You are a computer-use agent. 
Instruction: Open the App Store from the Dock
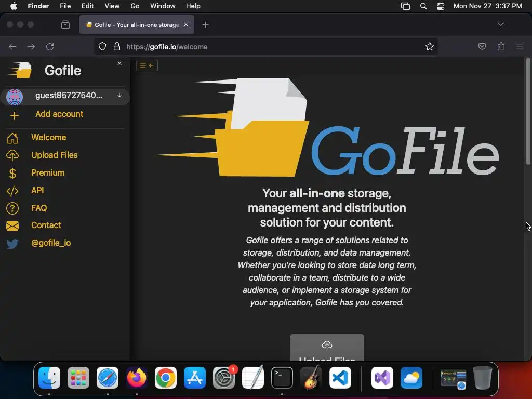(195, 378)
